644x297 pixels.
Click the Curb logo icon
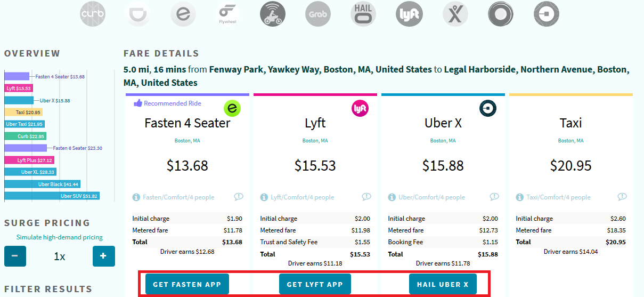point(92,14)
